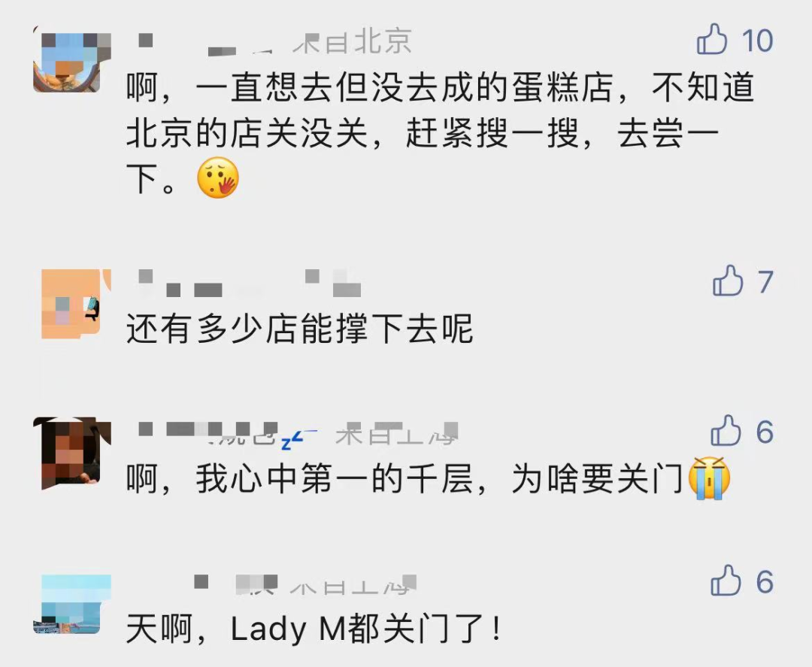Click the like count 7 on second comment
Viewport: 812px width, 667px height.
point(766,282)
